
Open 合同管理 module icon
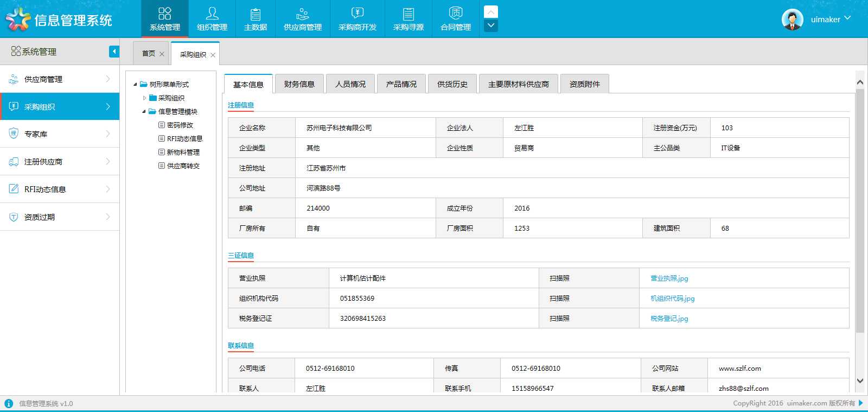456,19
